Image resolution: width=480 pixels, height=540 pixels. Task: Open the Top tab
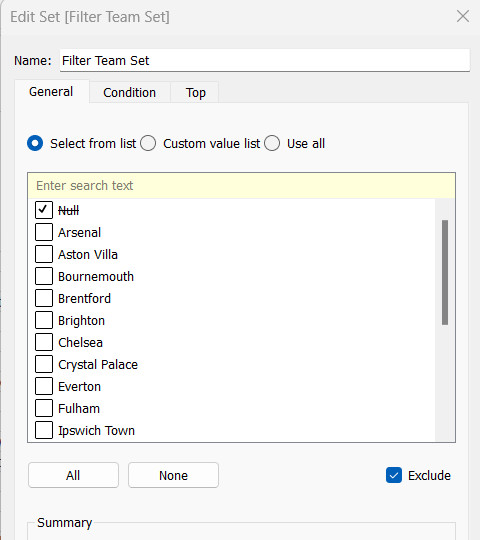coord(196,92)
